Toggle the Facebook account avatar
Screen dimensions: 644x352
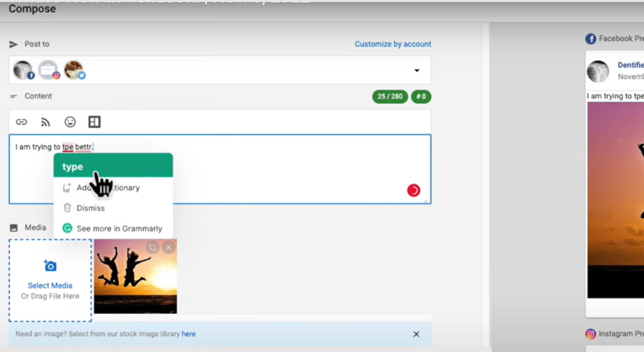[x=24, y=70]
